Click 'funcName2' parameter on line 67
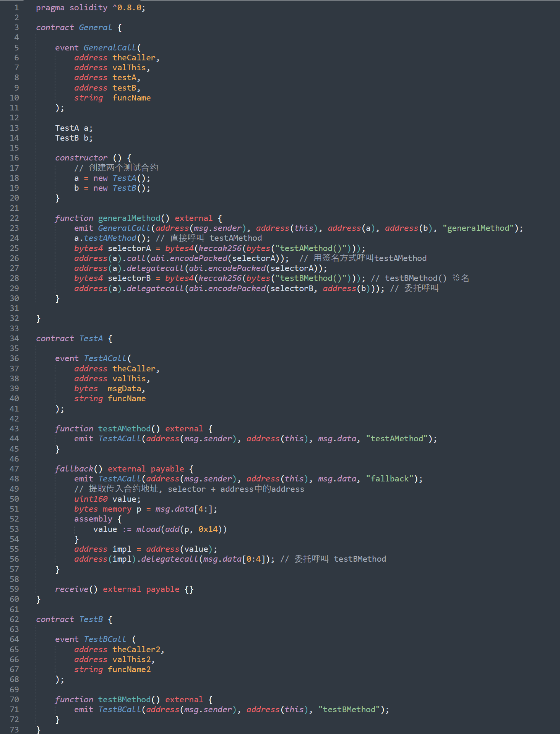Screen dimensions: 560x734 click(x=129, y=669)
